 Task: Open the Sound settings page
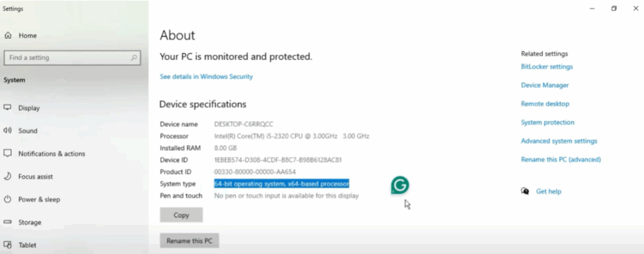(28, 131)
